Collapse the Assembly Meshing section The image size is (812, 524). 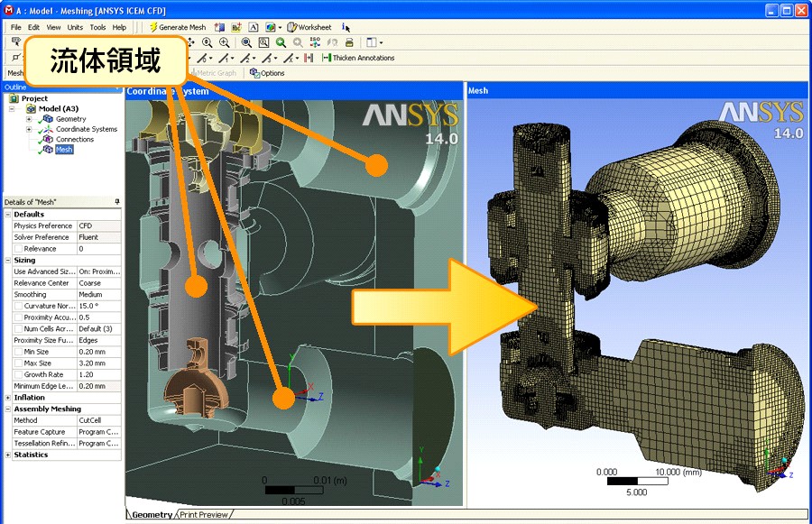point(8,409)
